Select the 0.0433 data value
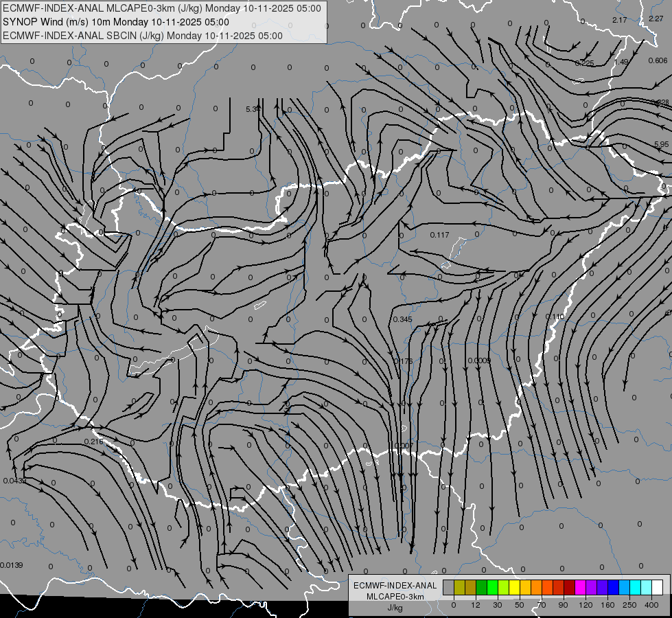This screenshot has width=672, height=618. [14, 481]
